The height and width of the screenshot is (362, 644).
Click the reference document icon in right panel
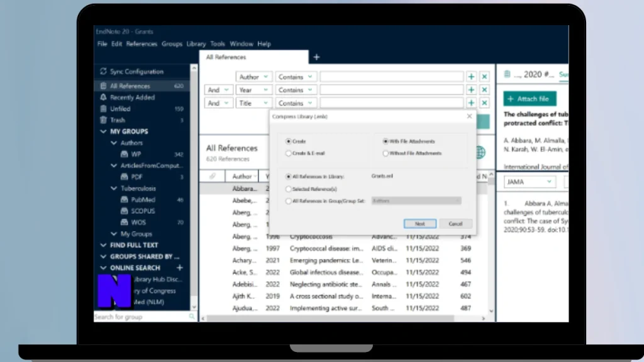pyautogui.click(x=508, y=74)
